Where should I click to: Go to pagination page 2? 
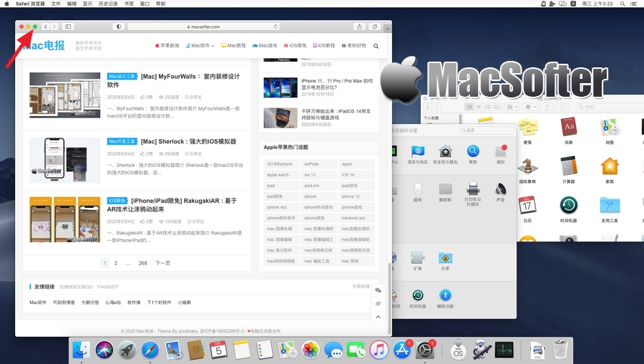[x=116, y=263]
